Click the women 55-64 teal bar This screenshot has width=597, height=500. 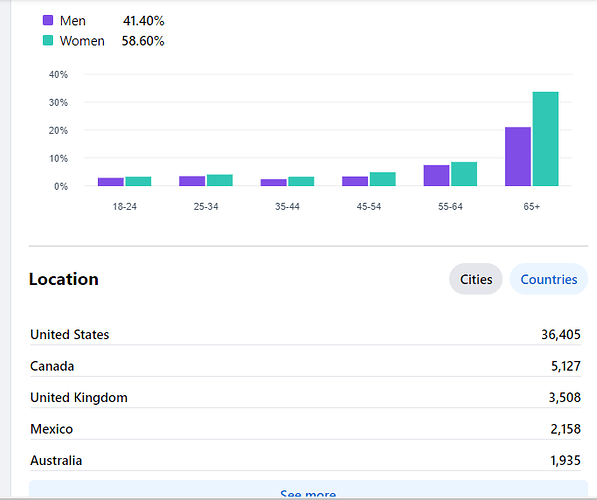(x=464, y=174)
